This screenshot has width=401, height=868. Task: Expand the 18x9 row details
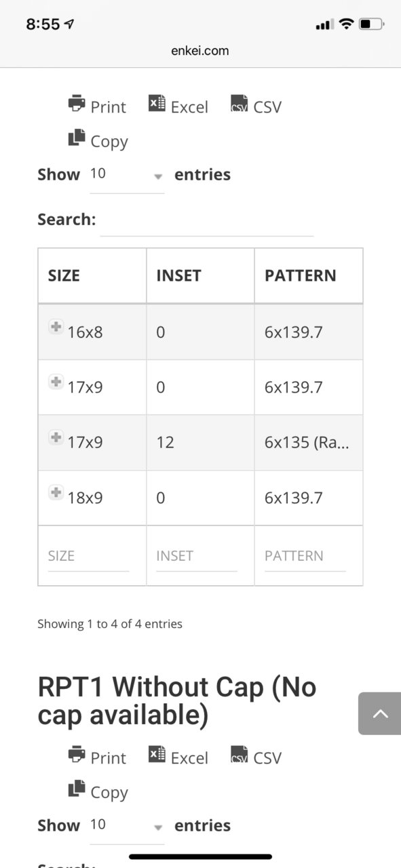pos(56,493)
